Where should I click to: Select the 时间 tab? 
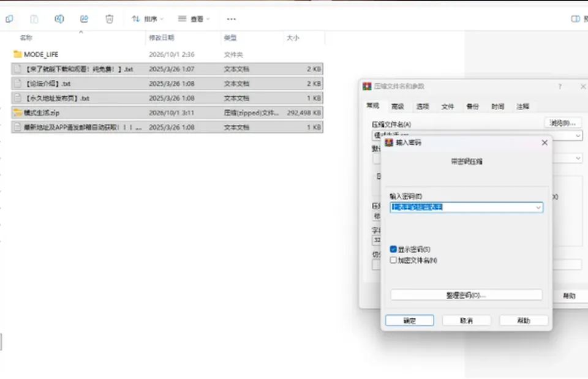(497, 107)
